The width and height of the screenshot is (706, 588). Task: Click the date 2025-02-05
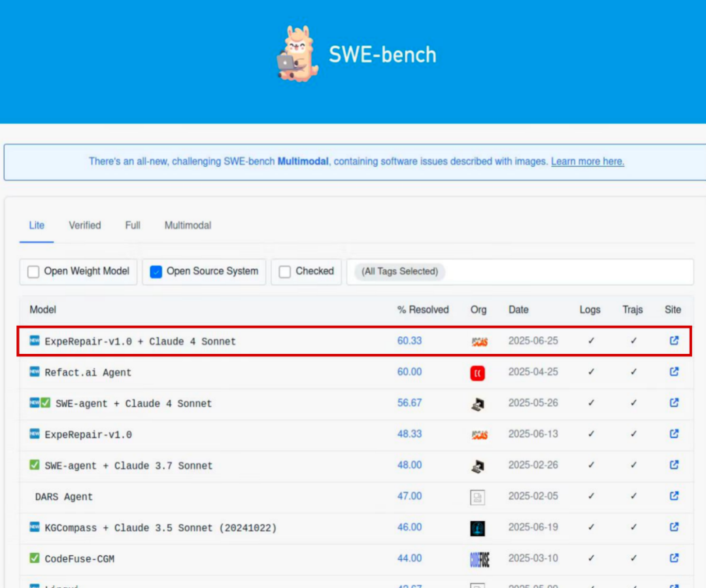[x=533, y=496]
